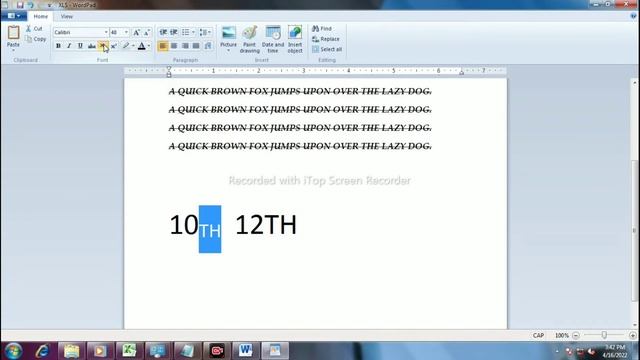Click the zoom slider handle

(604, 335)
